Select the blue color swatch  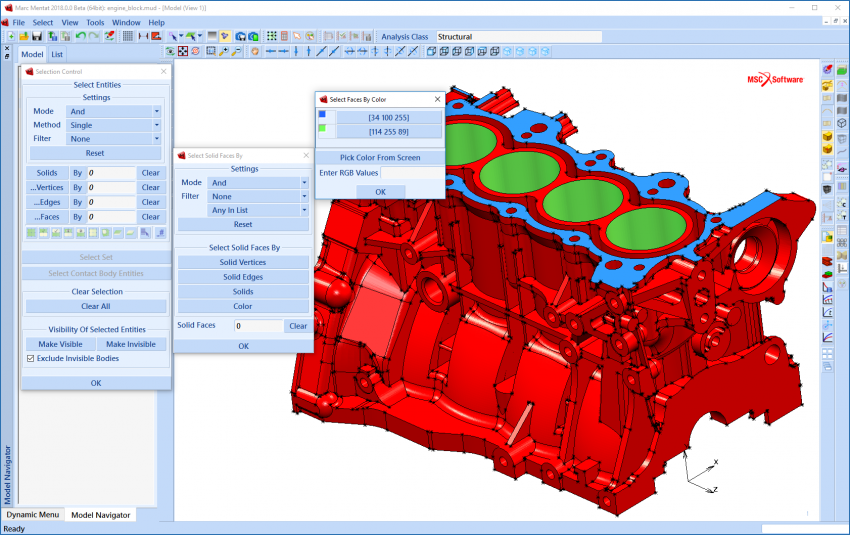[322, 114]
